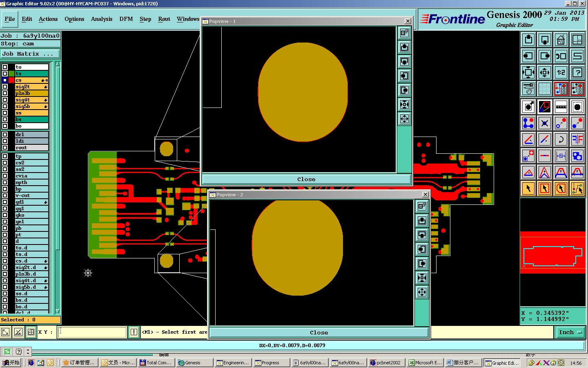Open the question mark help icon
This screenshot has height=368, width=588.
point(577,73)
